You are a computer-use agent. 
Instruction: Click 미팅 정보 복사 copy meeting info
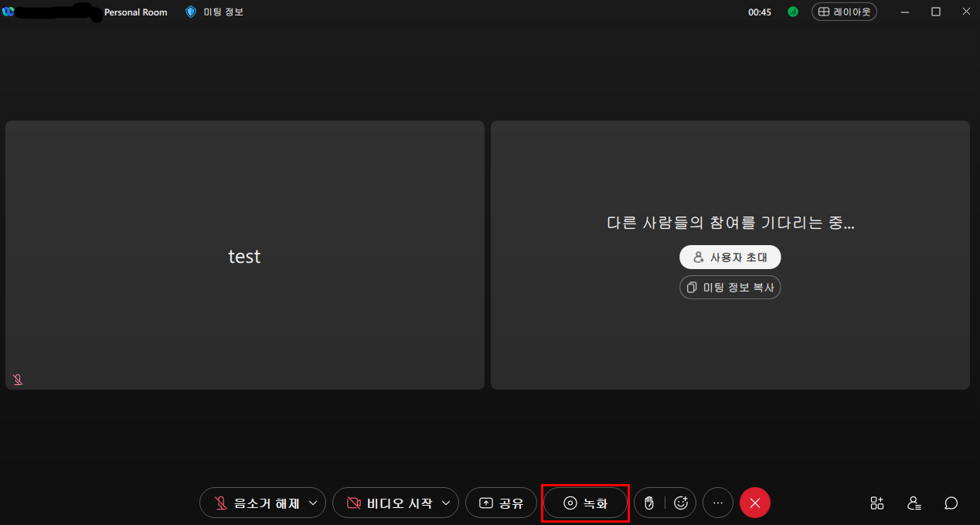730,287
